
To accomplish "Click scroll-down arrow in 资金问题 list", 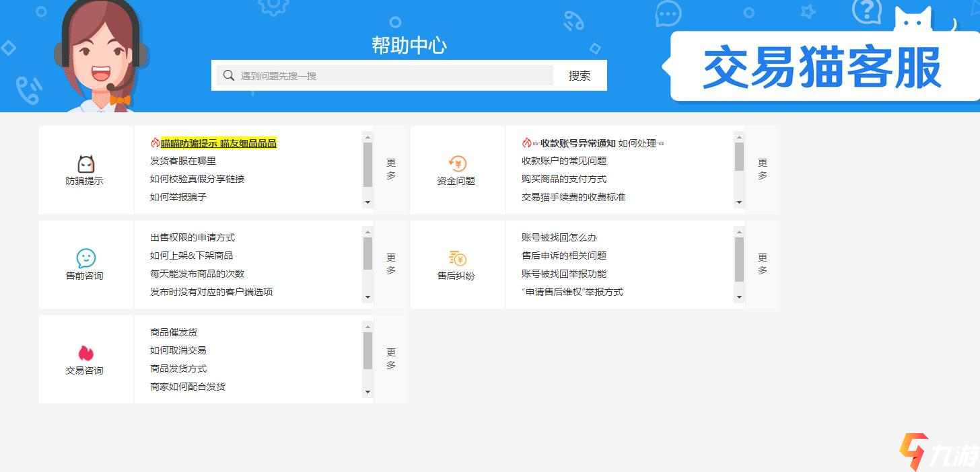I will 739,202.
